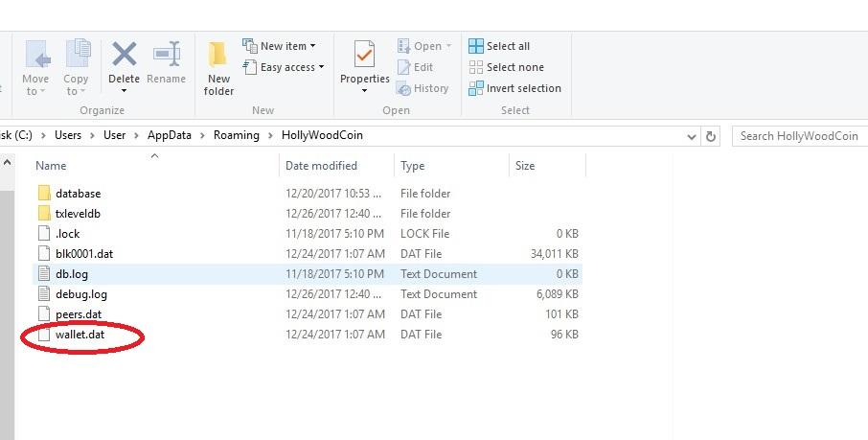Sort files by Date modified column header
868x440 pixels.
click(321, 166)
